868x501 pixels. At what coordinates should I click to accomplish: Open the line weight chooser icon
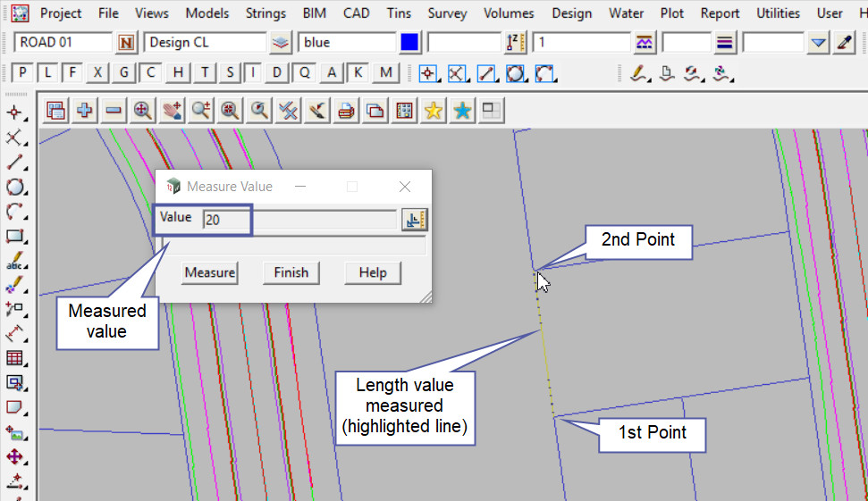point(724,43)
